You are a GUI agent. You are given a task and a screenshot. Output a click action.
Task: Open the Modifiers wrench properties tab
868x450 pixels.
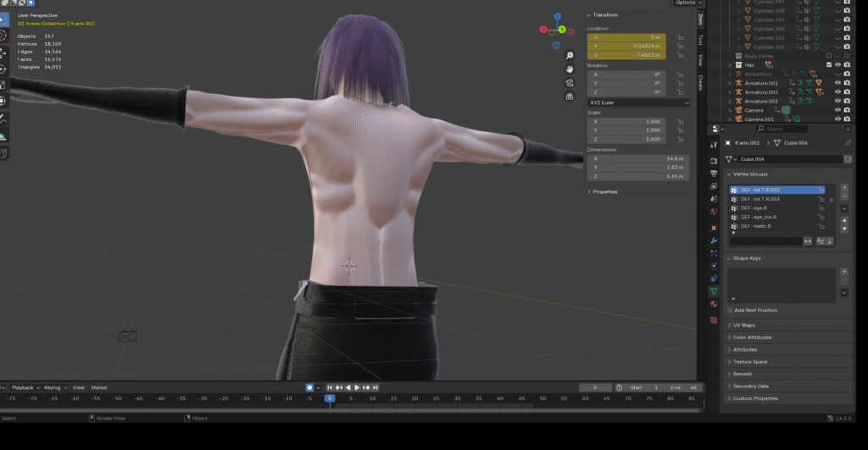pyautogui.click(x=714, y=241)
